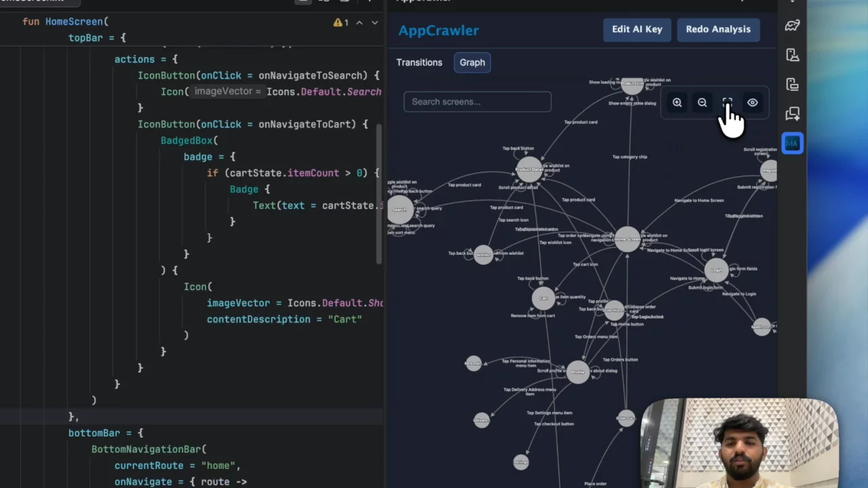Switch to the Transitions tab
Viewport: 868px width, 488px height.
[419, 62]
